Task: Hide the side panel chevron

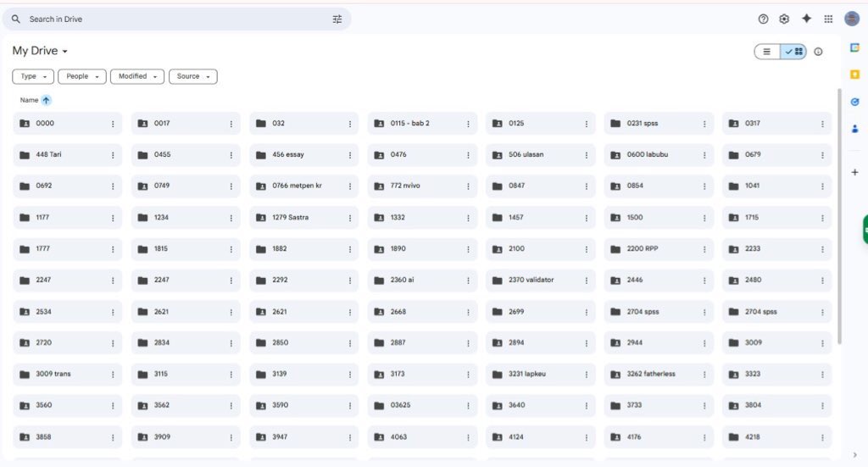Action: 854,455
